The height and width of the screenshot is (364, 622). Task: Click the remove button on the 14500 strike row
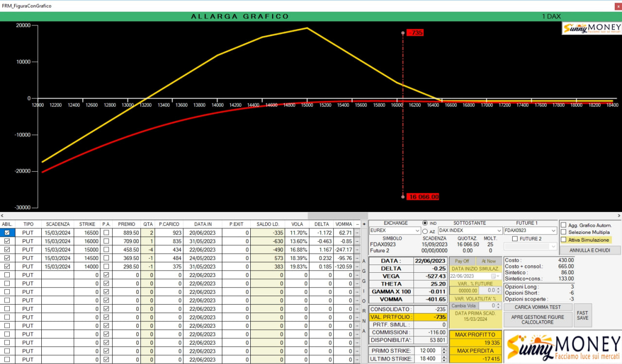pyautogui.click(x=357, y=258)
